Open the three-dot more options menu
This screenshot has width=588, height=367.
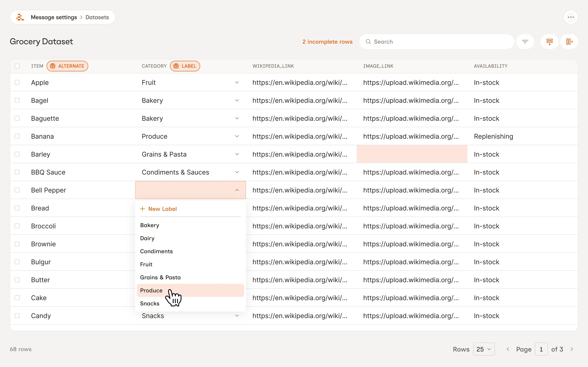coord(570,17)
